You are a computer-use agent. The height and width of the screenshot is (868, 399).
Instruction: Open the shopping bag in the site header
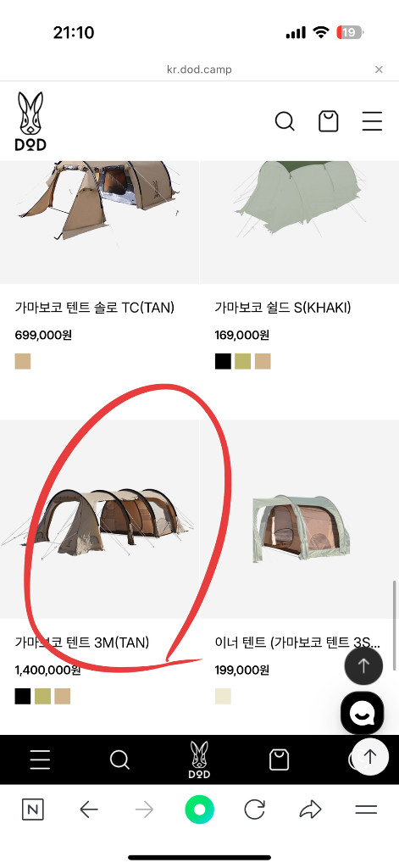pos(328,120)
